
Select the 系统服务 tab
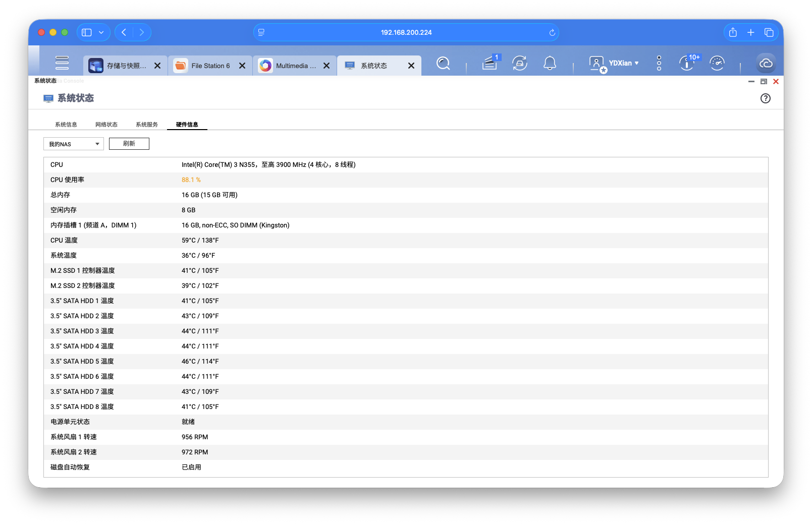coord(147,125)
